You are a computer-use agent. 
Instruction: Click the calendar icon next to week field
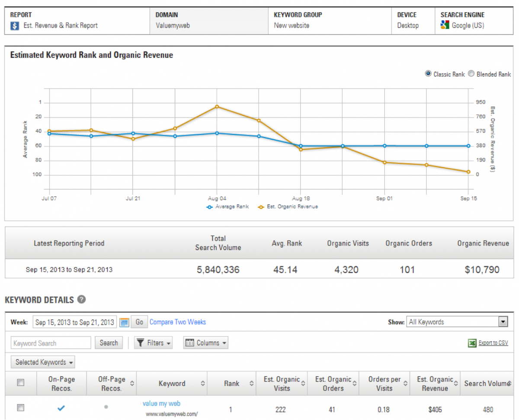coord(125,322)
